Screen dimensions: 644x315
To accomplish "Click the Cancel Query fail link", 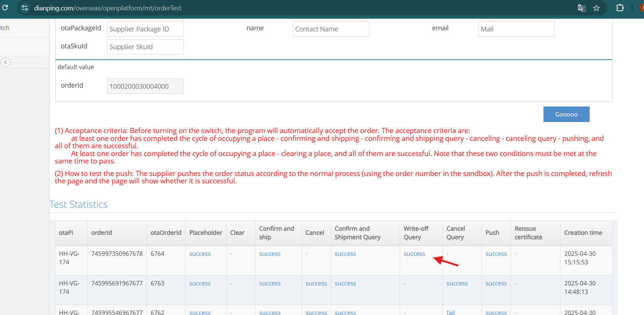I will tap(451, 312).
